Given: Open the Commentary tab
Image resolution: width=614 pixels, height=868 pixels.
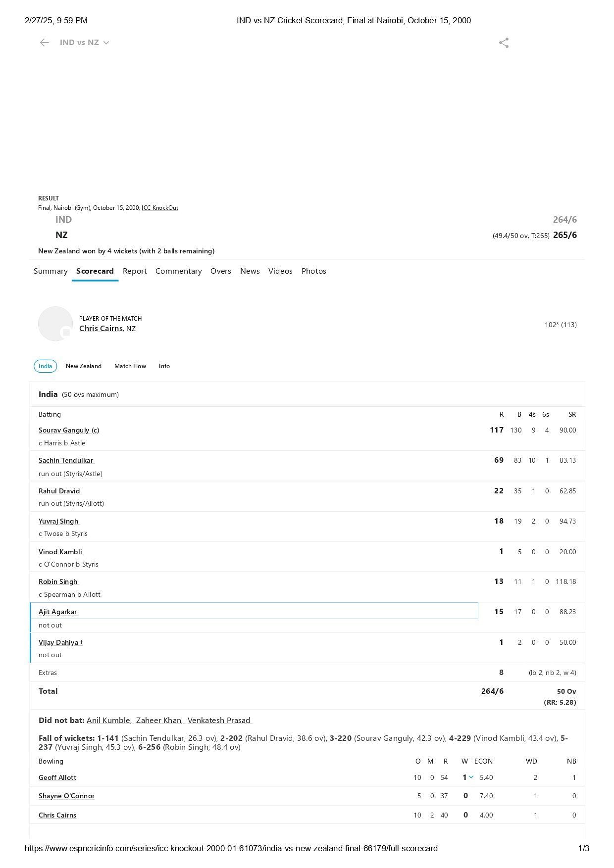Looking at the screenshot, I should tap(179, 271).
